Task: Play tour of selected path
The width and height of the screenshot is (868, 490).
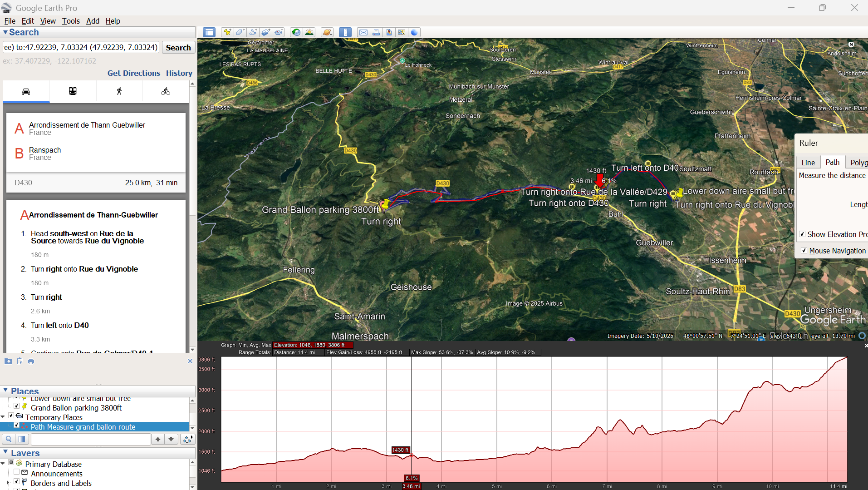Action: 187,439
